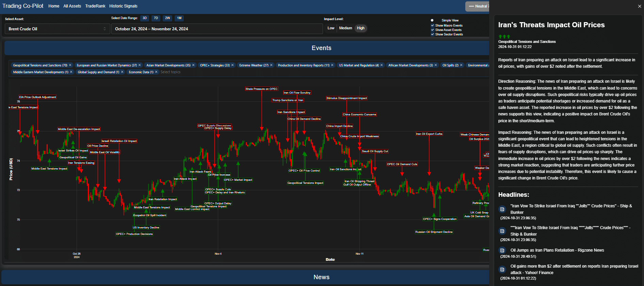The height and width of the screenshot is (286, 644).
Task: Click the Select topics input field
Action: (x=171, y=72)
